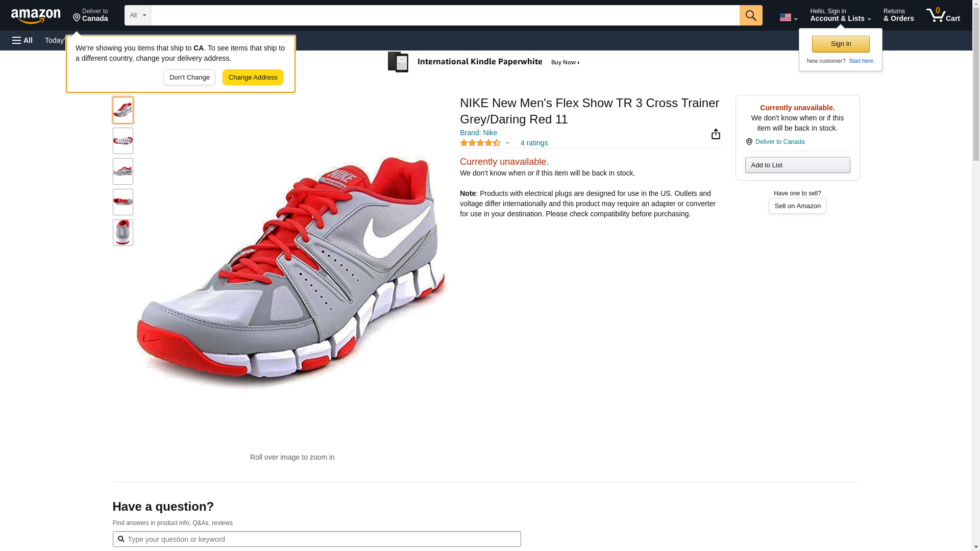Viewport: 980px width, 551px height.
Task: Click the Amazon logo
Action: pyautogui.click(x=36, y=16)
